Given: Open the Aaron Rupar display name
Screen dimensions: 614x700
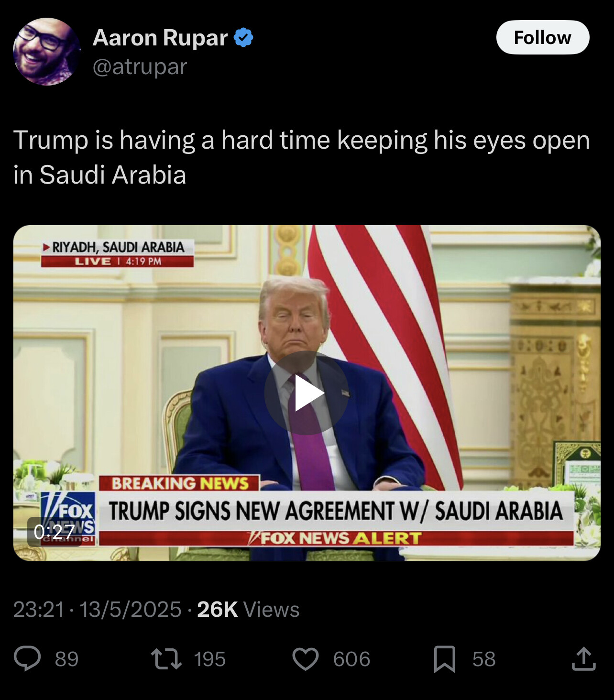Looking at the screenshot, I should [x=160, y=37].
